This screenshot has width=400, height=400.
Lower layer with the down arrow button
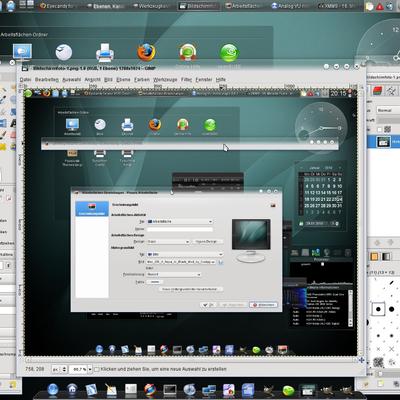[x=390, y=243]
